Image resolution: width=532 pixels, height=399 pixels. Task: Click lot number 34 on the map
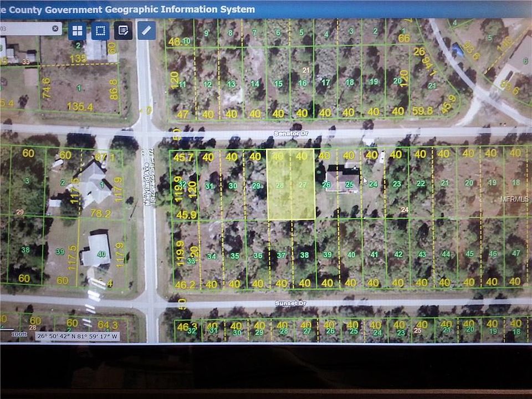pyautogui.click(x=211, y=256)
